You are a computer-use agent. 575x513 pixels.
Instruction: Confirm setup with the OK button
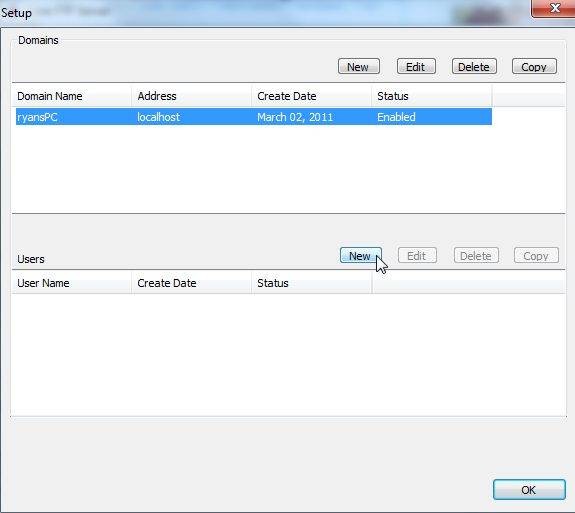point(529,490)
